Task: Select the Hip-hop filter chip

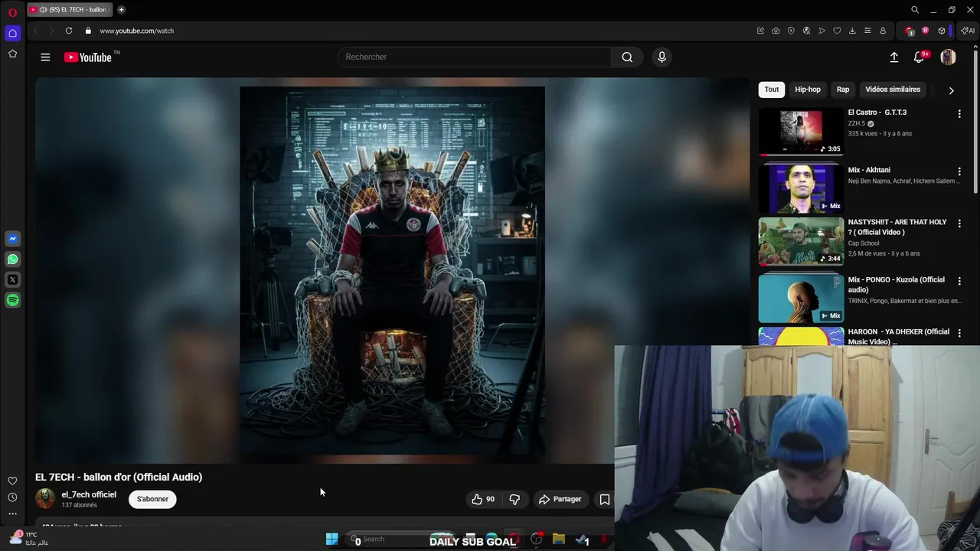Action: tap(808, 90)
